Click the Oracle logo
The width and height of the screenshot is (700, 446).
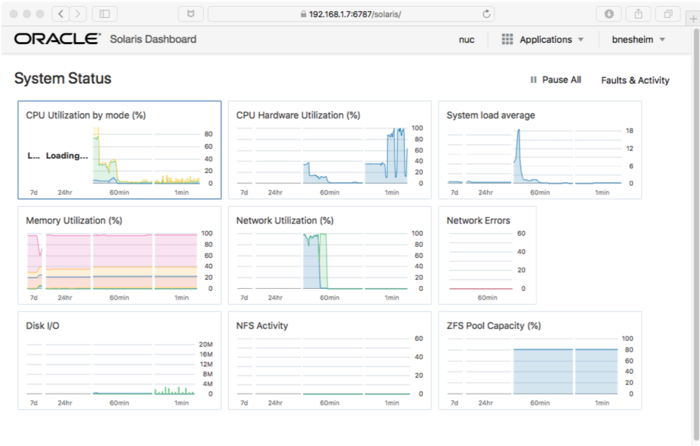pyautogui.click(x=56, y=39)
